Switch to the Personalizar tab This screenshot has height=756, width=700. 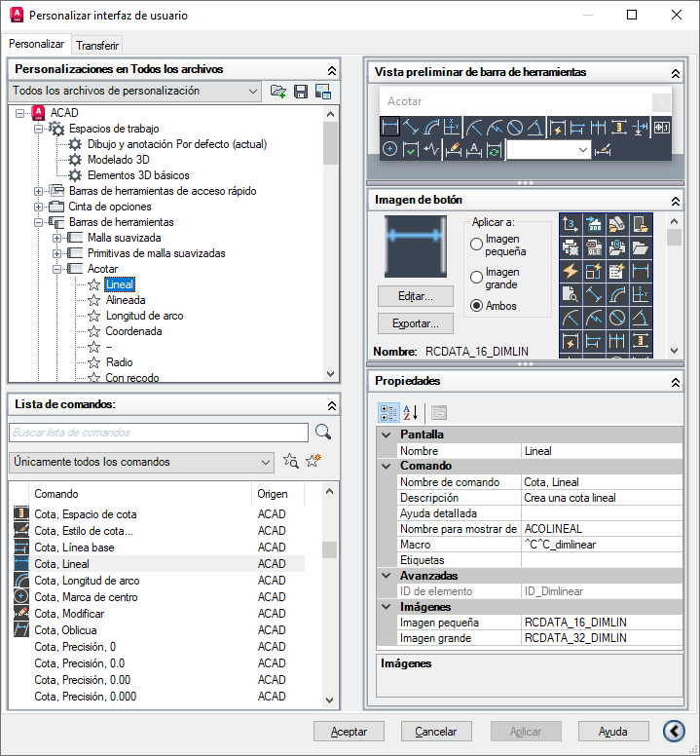click(36, 44)
